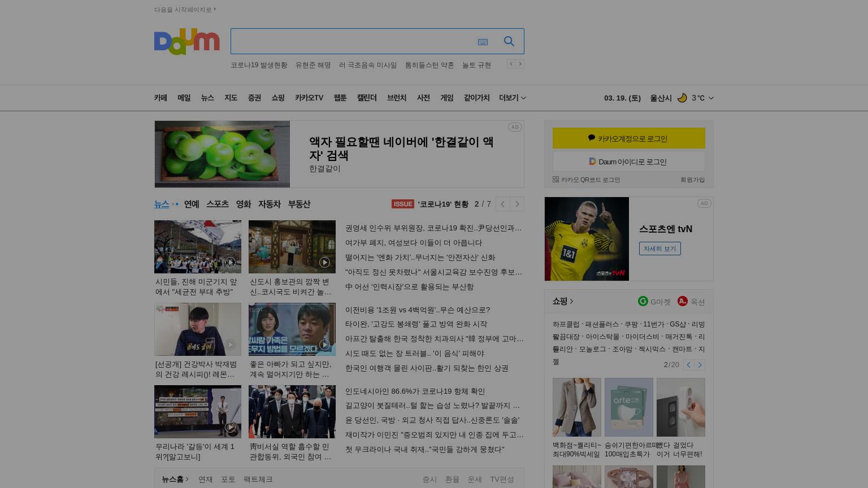Click the magnifier search button
The width and height of the screenshot is (868, 488).
(x=509, y=41)
